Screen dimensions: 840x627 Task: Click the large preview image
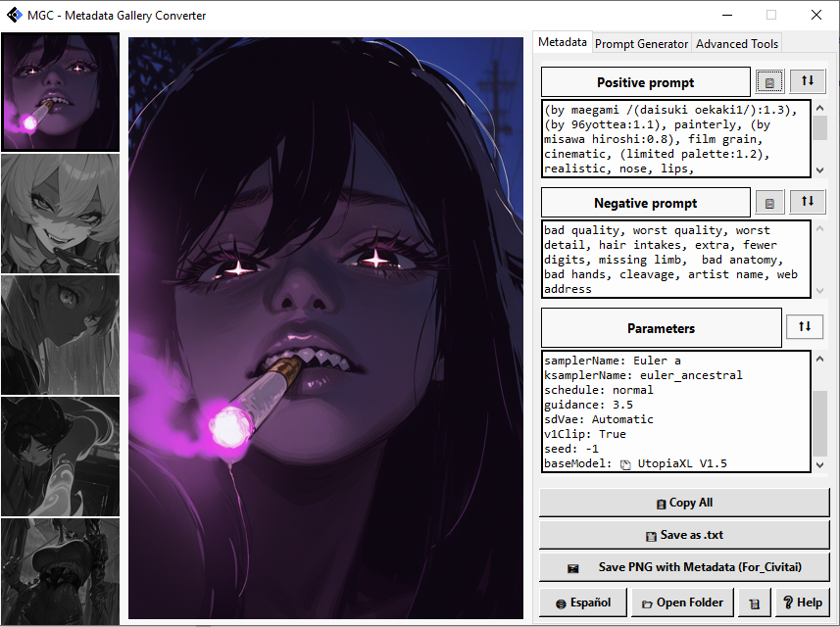(325, 327)
